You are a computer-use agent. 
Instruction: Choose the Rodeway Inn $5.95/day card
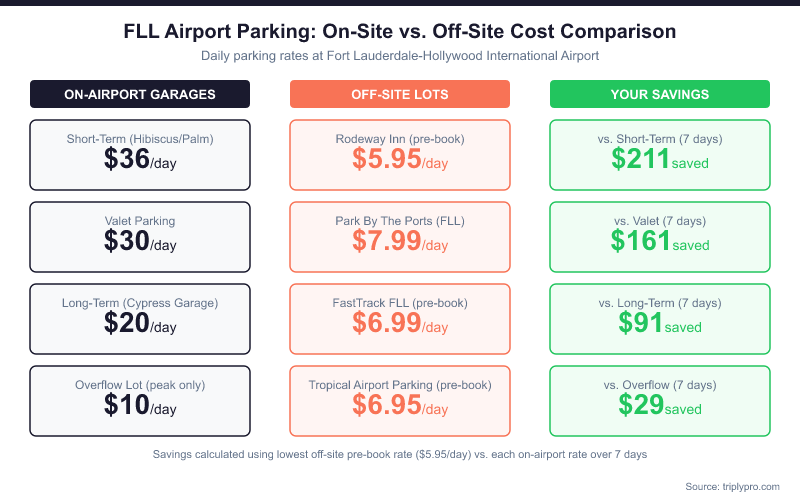click(400, 155)
